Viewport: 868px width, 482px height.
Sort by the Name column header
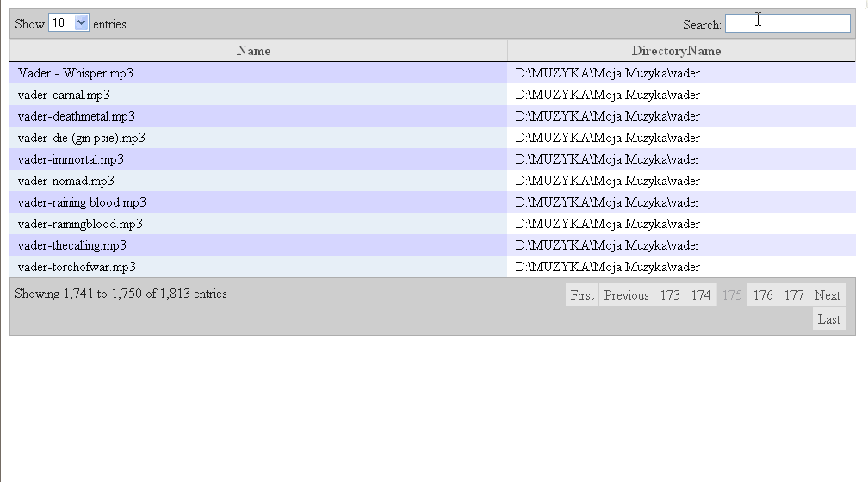258,51
